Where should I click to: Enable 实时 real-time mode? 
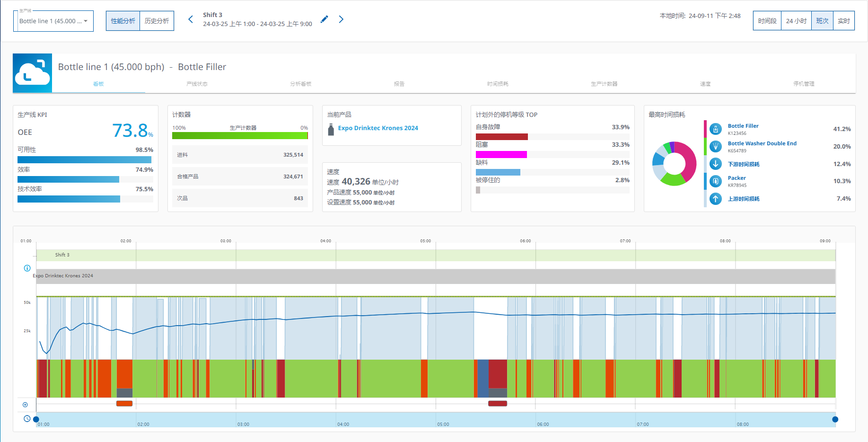(x=843, y=21)
